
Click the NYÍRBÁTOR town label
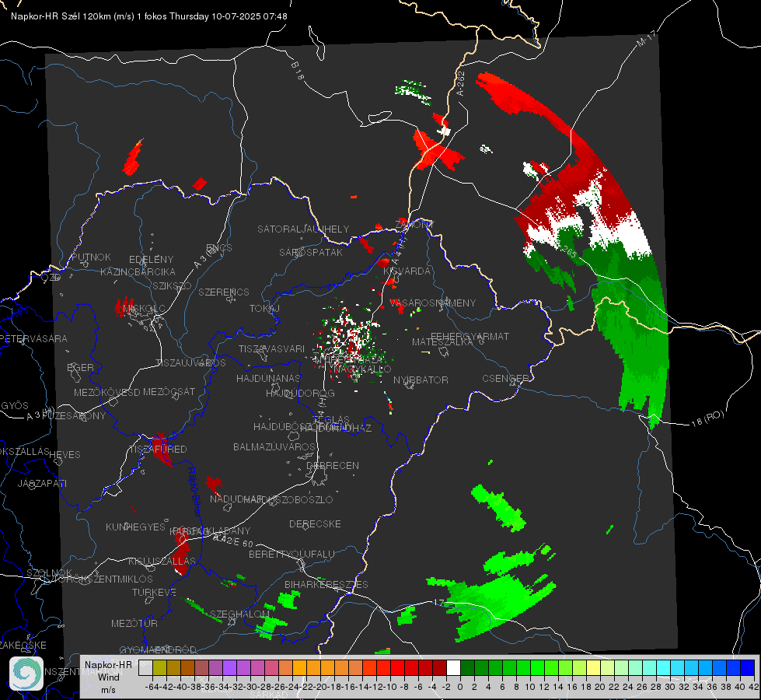421,380
